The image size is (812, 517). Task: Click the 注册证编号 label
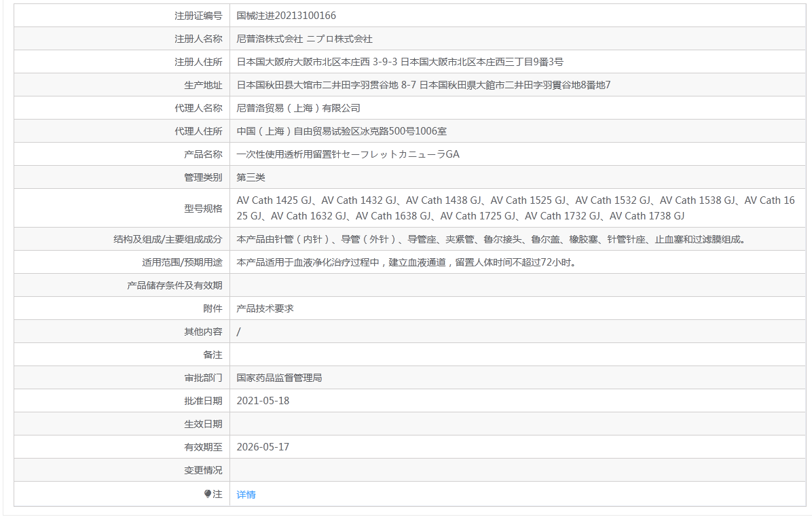point(198,16)
